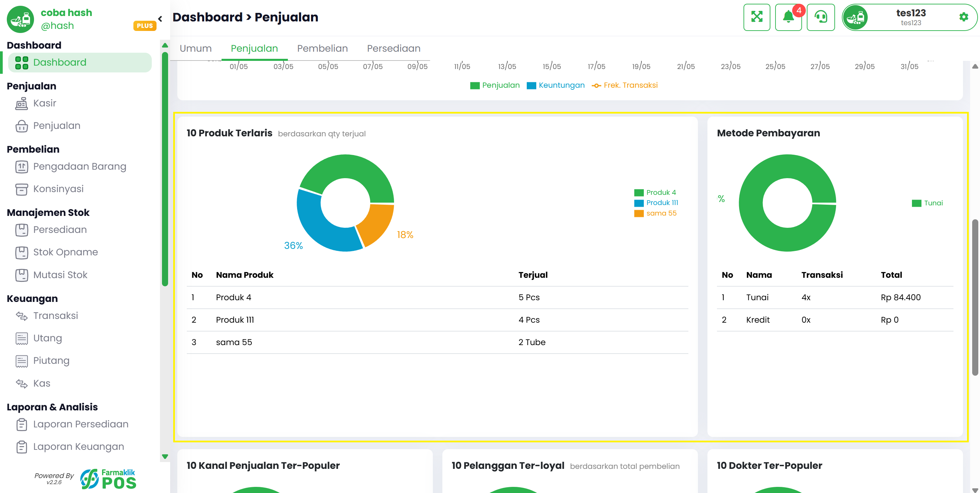Switch to the Pembelian tab

coord(322,49)
